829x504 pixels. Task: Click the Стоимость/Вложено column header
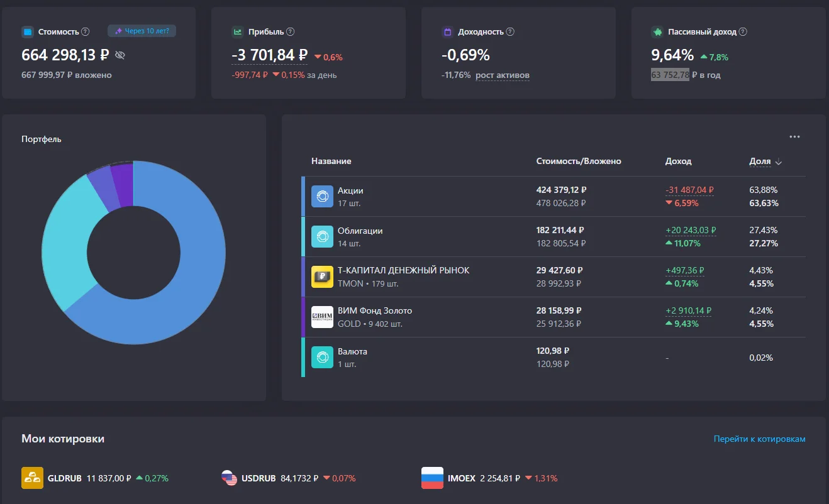(579, 161)
